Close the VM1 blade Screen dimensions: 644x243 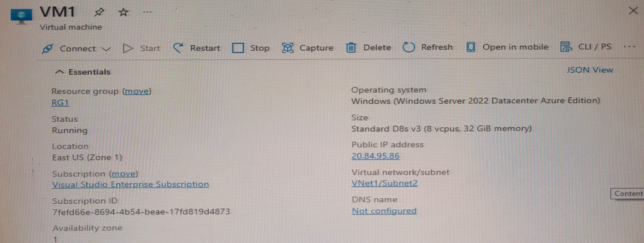(633, 11)
